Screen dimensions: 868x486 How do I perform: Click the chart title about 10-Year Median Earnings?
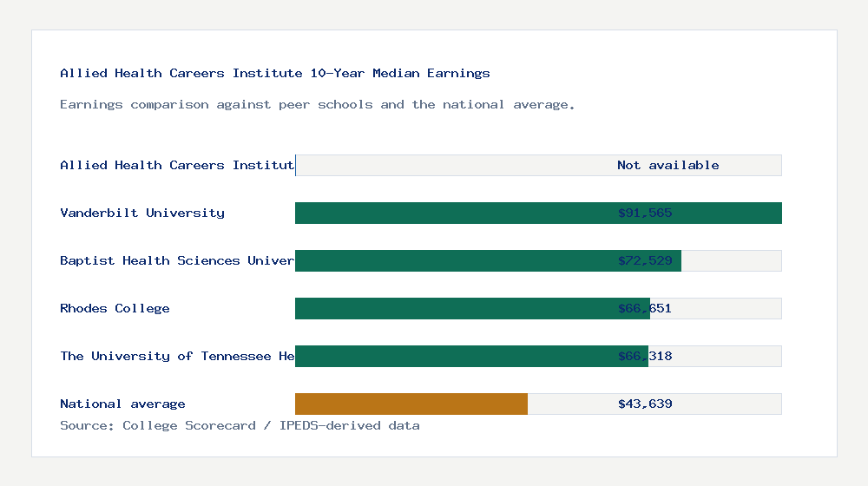(274, 73)
